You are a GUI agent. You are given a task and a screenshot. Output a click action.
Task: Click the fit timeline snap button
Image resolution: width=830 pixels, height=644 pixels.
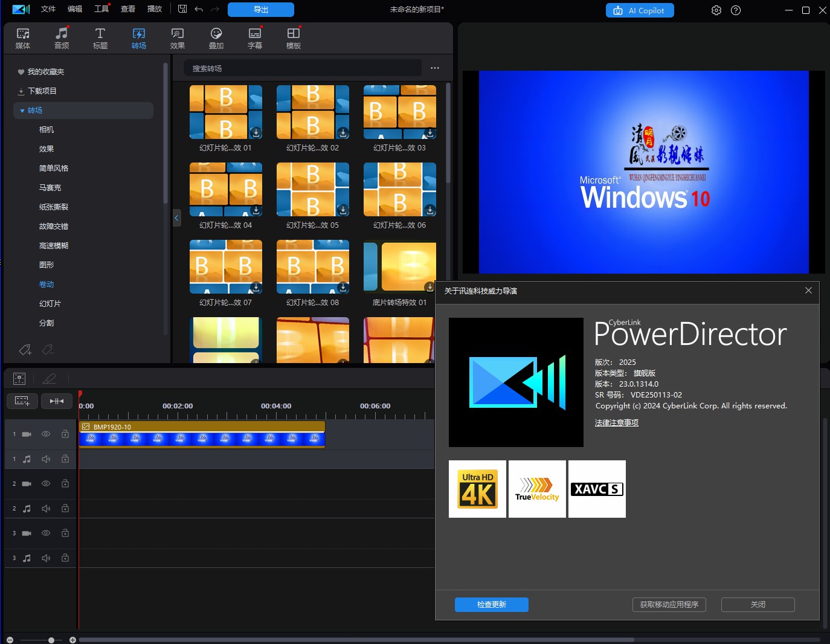coord(57,401)
